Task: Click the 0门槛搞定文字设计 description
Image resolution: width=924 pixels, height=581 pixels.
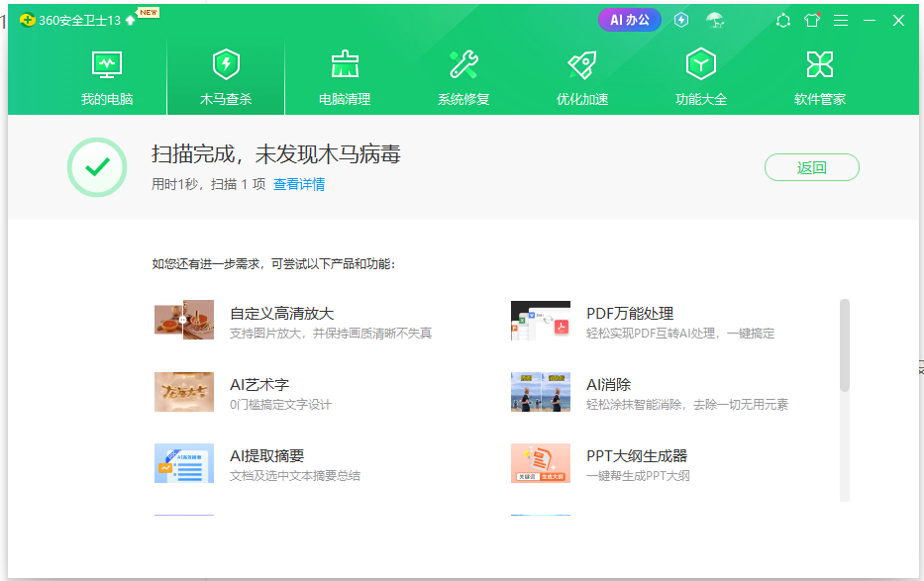Action: [x=280, y=405]
